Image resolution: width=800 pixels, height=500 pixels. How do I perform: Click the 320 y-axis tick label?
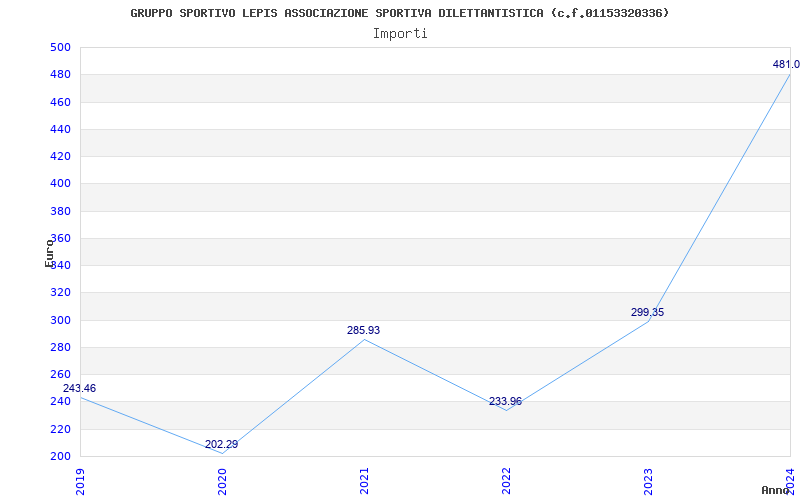60,293
